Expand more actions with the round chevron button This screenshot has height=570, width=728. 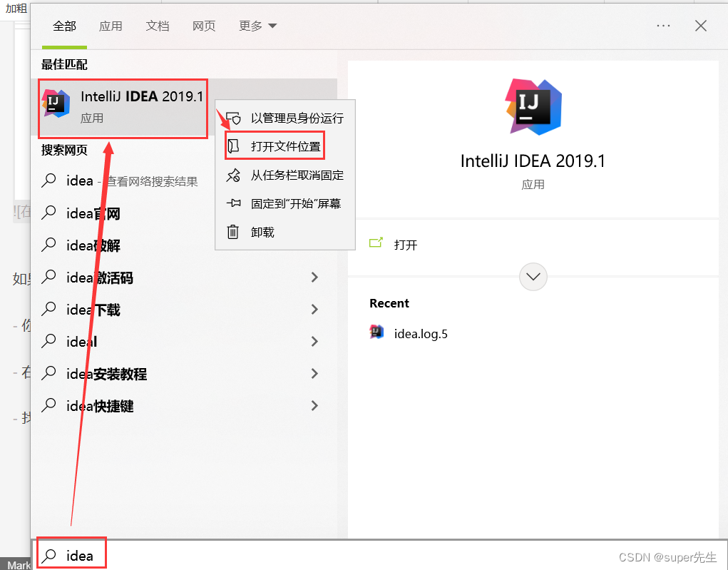click(x=533, y=277)
